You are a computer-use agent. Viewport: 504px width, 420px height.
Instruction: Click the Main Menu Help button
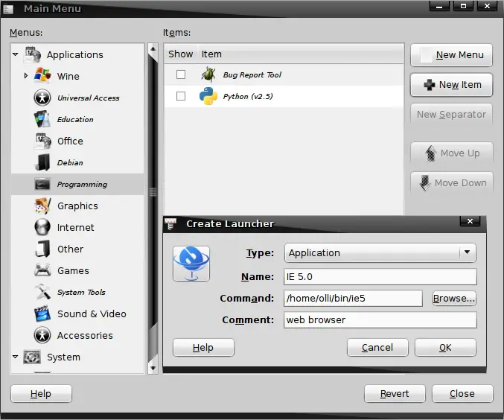41,394
